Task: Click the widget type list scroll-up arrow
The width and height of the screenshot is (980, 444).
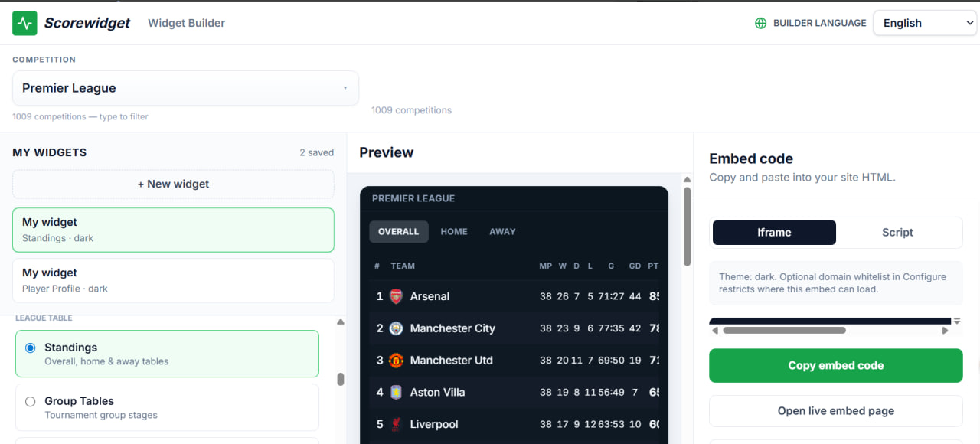Action: tap(341, 322)
